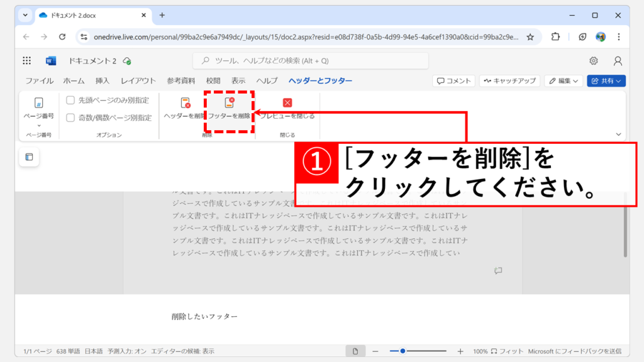Click the Remove Header (ヘッダーを削除) icon
This screenshot has width=644, height=362.
click(x=185, y=103)
